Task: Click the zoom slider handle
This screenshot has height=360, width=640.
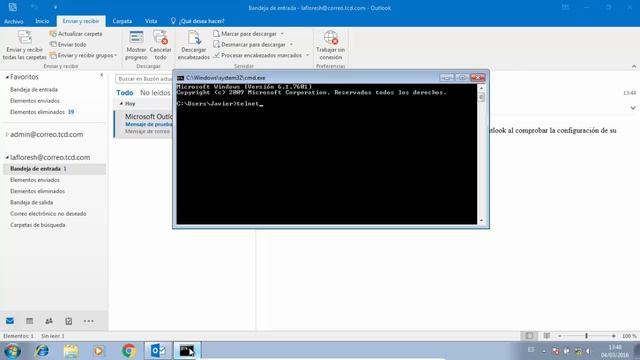Action: click(x=587, y=336)
